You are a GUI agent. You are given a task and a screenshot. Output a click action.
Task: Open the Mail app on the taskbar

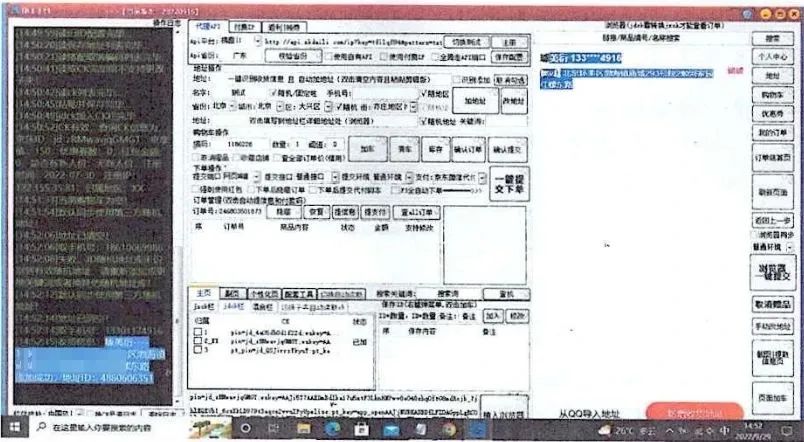tap(391, 429)
